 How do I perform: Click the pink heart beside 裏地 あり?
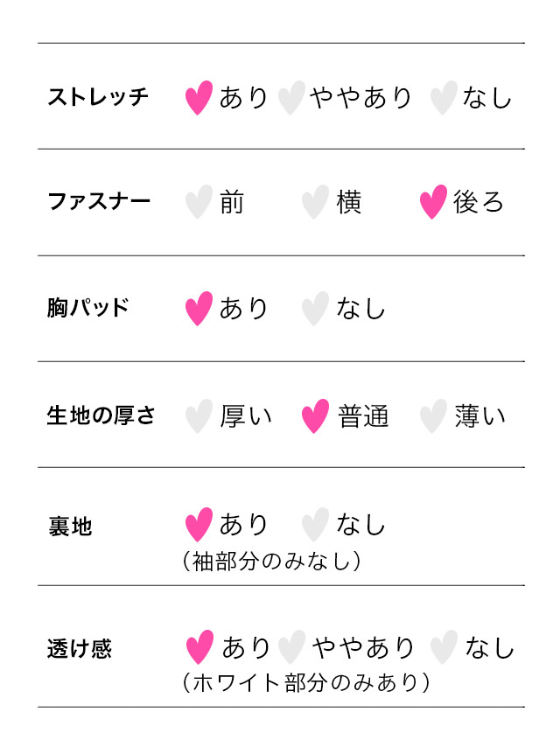[199, 525]
